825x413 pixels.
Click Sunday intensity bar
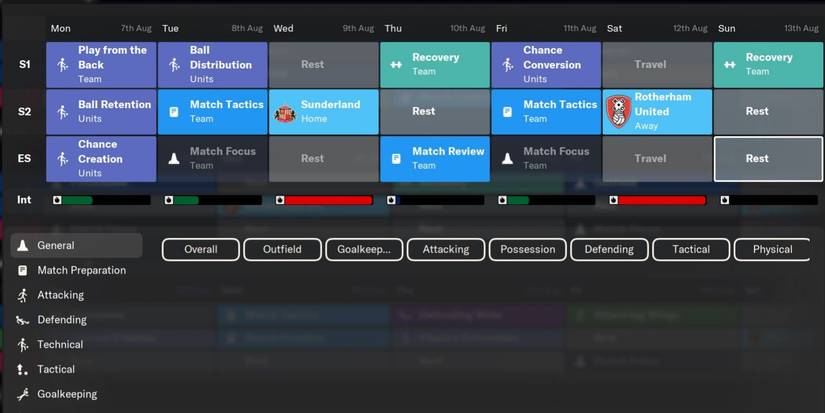(x=769, y=200)
